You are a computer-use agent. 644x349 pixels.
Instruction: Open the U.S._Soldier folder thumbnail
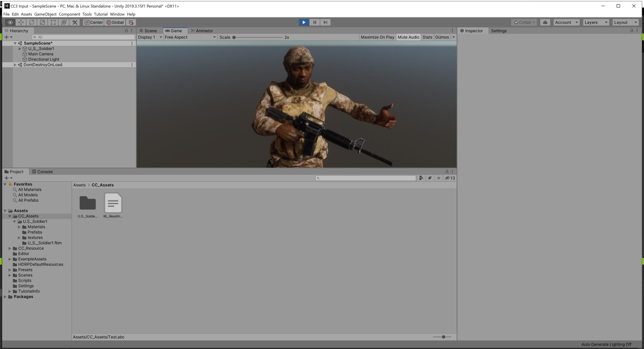(x=88, y=203)
